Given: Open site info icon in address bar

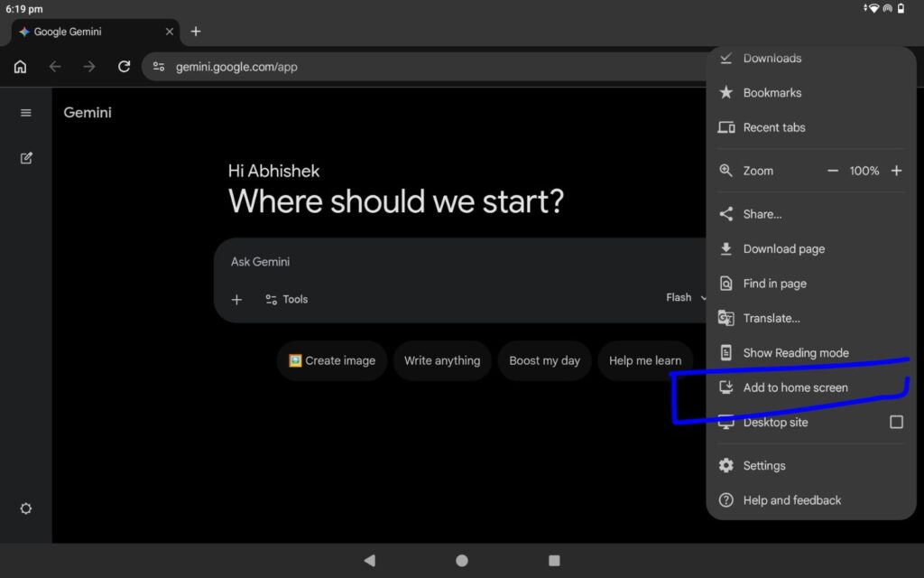Looking at the screenshot, I should 159,67.
